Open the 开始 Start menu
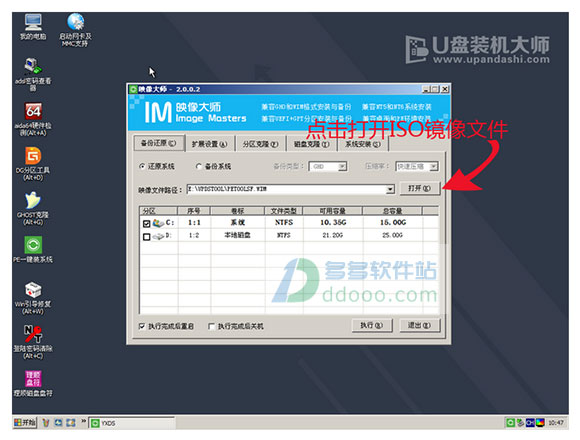Image resolution: width=580 pixels, height=440 pixels. tap(25, 422)
